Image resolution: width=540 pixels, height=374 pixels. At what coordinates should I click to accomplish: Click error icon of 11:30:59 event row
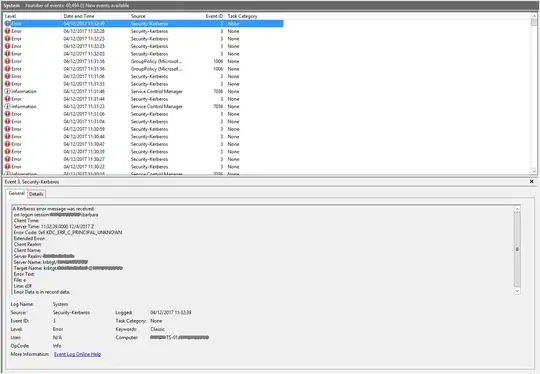[x=7, y=129]
